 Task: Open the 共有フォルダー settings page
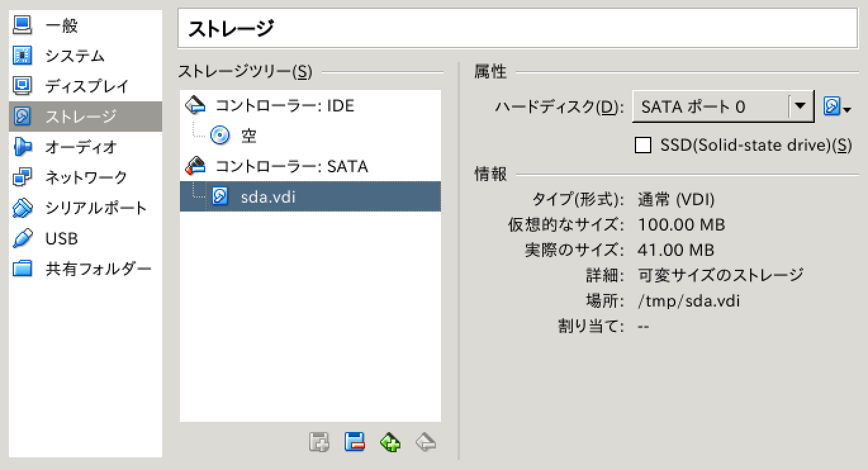[x=98, y=269]
